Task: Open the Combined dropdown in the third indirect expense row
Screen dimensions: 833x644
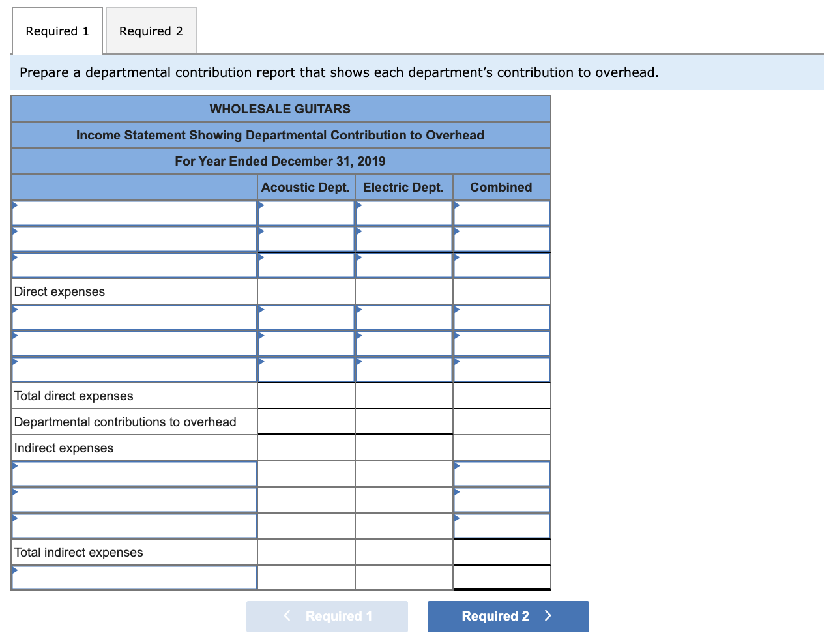Action: 501,525
